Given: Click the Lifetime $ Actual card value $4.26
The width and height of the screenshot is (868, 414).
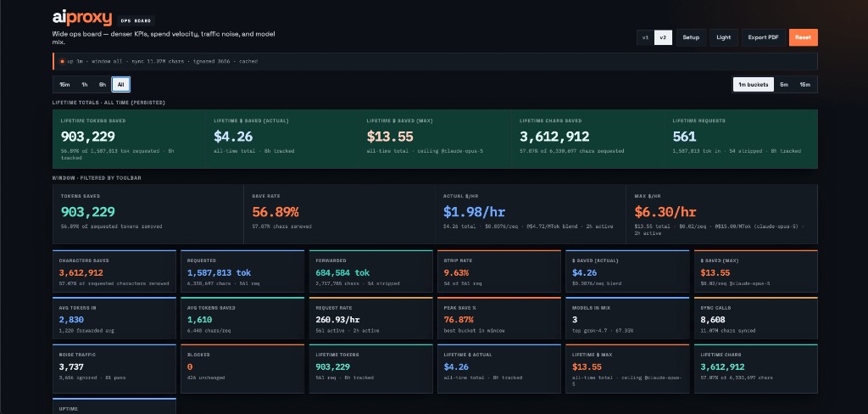Looking at the screenshot, I should [x=456, y=366].
